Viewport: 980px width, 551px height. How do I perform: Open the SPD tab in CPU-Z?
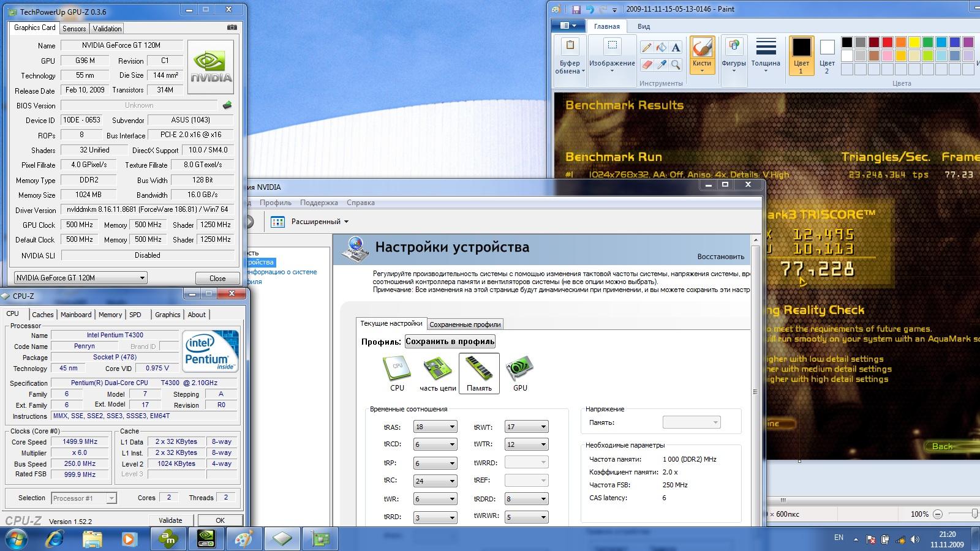point(135,315)
